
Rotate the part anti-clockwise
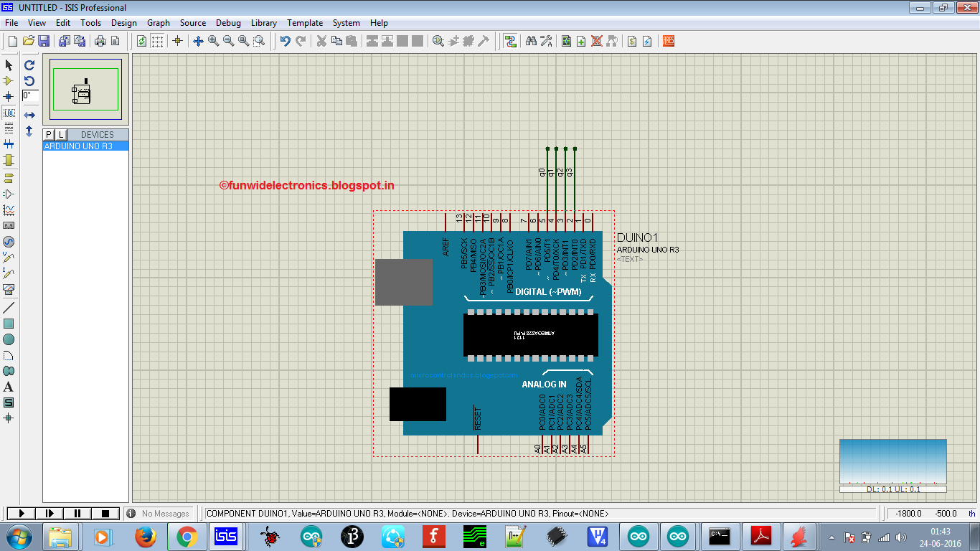[29, 80]
